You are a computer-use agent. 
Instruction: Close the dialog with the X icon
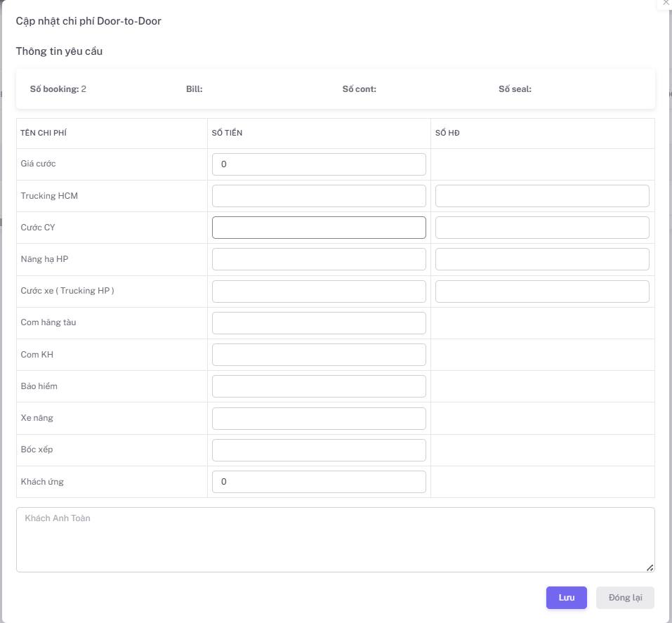(666, 3)
